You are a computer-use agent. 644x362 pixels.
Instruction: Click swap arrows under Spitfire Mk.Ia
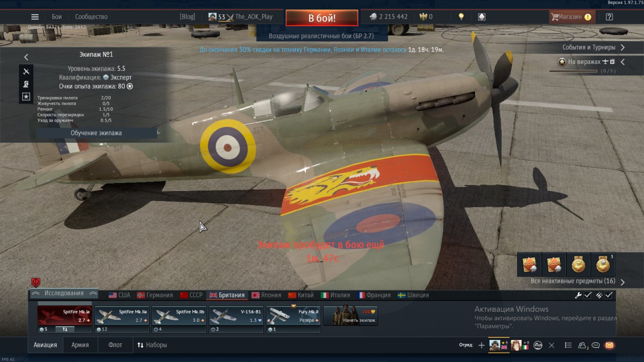(65, 329)
